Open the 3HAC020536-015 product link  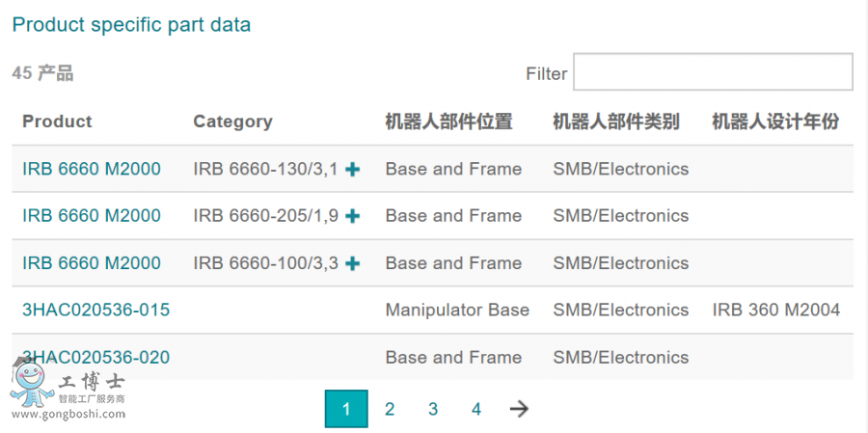pyautogui.click(x=95, y=310)
